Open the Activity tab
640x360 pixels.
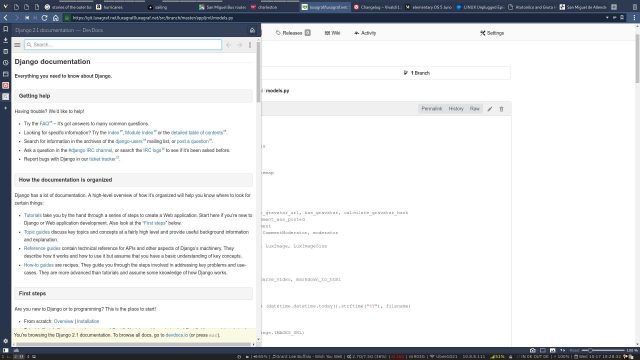point(365,33)
